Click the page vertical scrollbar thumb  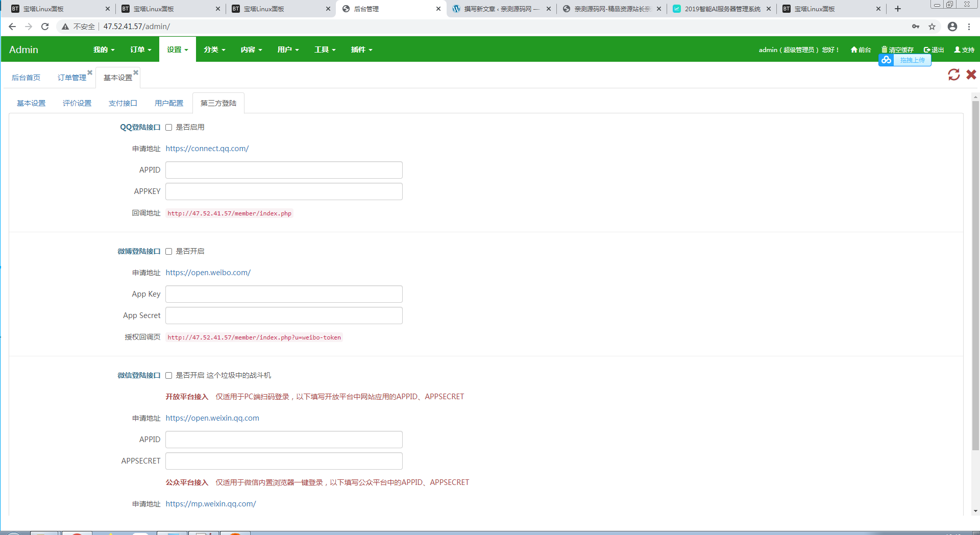coord(975,276)
